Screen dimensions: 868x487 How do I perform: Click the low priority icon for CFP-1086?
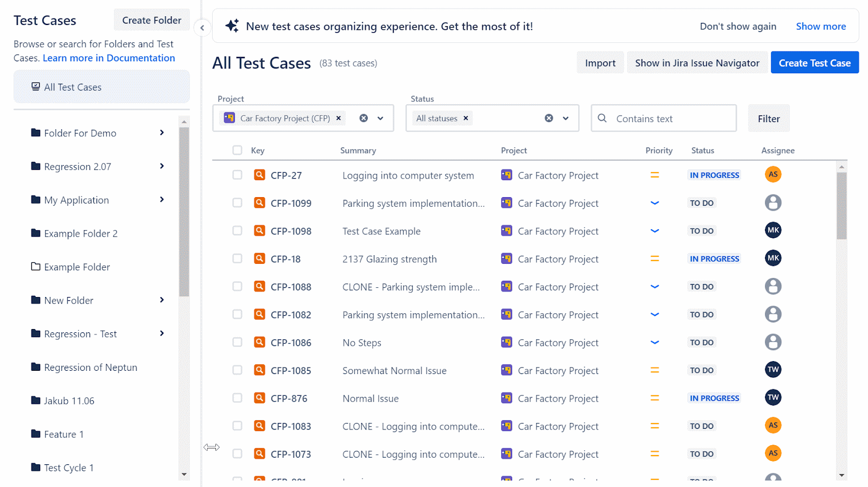click(x=655, y=342)
